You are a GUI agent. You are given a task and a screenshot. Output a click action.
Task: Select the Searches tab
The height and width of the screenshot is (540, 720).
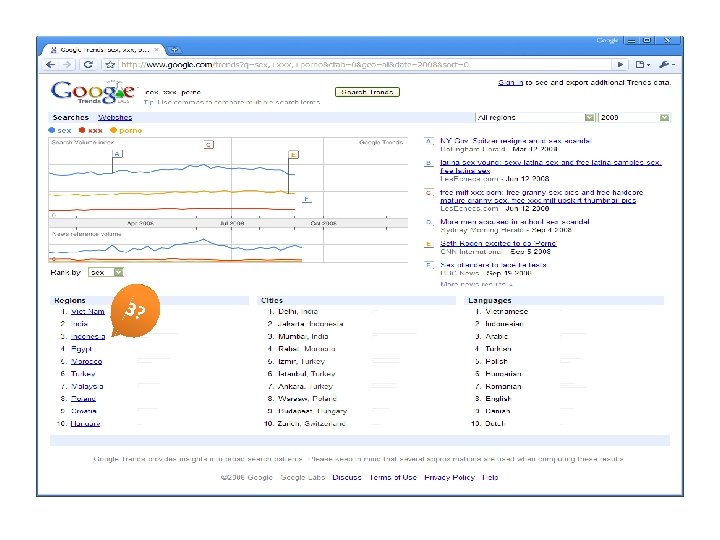click(70, 118)
